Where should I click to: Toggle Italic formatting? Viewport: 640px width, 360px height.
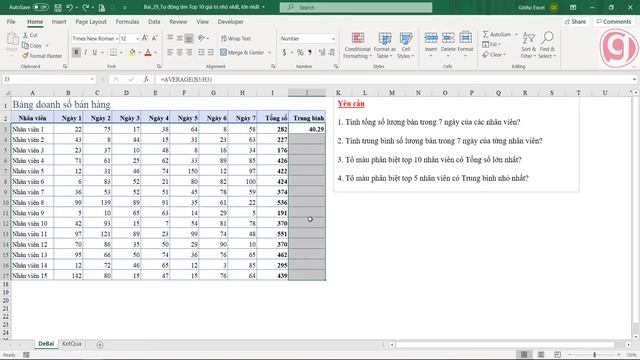click(85, 53)
